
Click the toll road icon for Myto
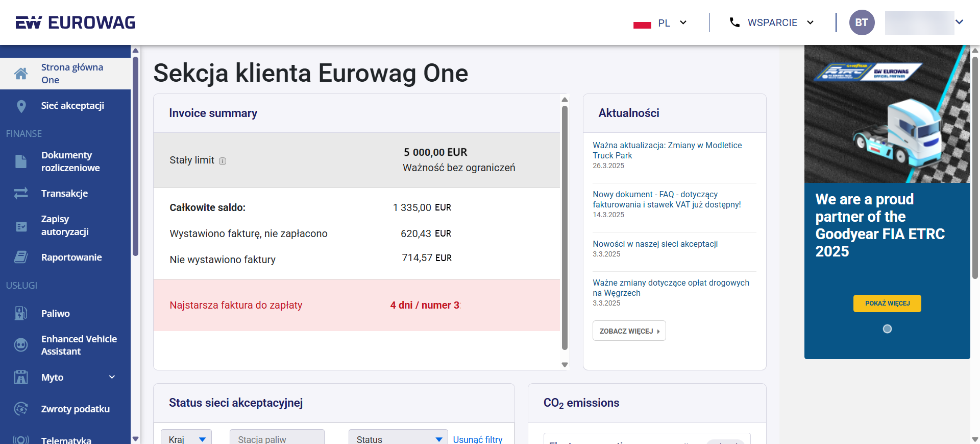21,377
